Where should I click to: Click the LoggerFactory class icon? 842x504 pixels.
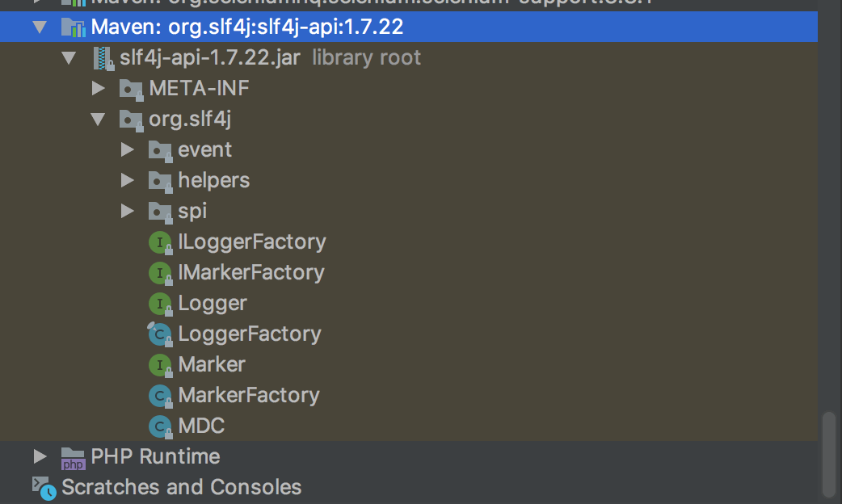coord(160,334)
